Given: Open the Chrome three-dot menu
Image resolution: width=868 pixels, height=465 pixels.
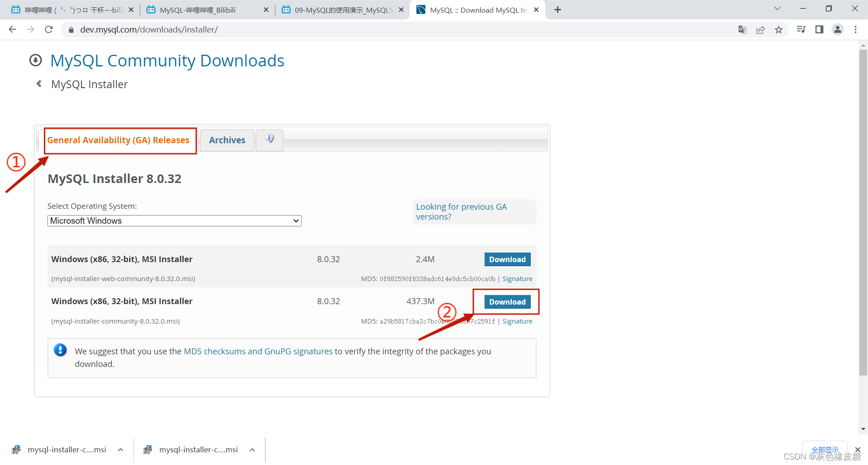Looking at the screenshot, I should (x=855, y=29).
